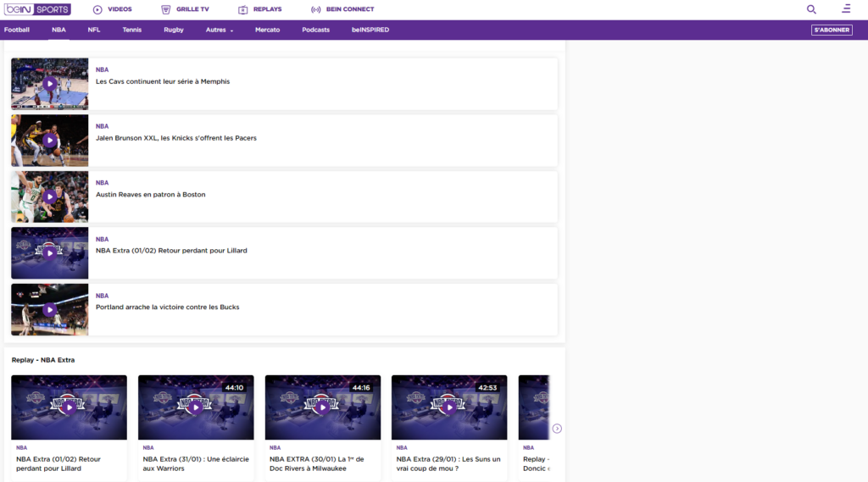Open the Rugby section

(x=173, y=30)
